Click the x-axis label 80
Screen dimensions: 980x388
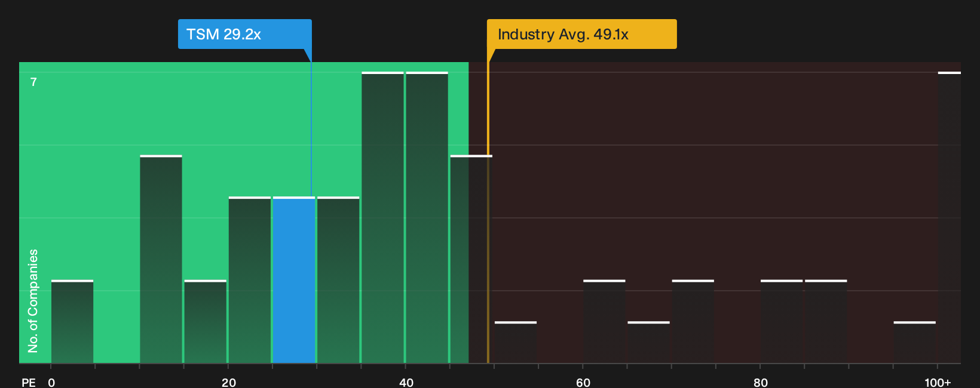tap(761, 382)
